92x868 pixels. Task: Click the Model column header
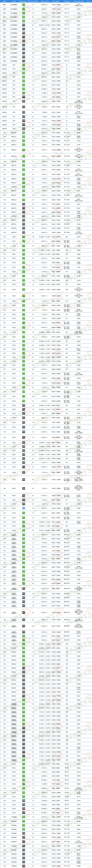tap(14, 1)
